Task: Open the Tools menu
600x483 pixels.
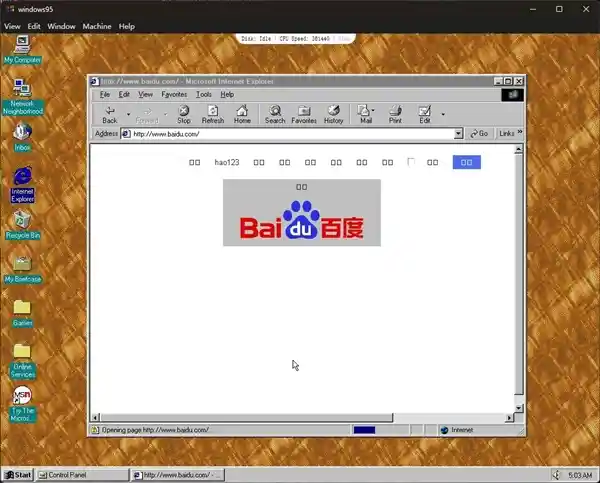Action: click(x=204, y=95)
